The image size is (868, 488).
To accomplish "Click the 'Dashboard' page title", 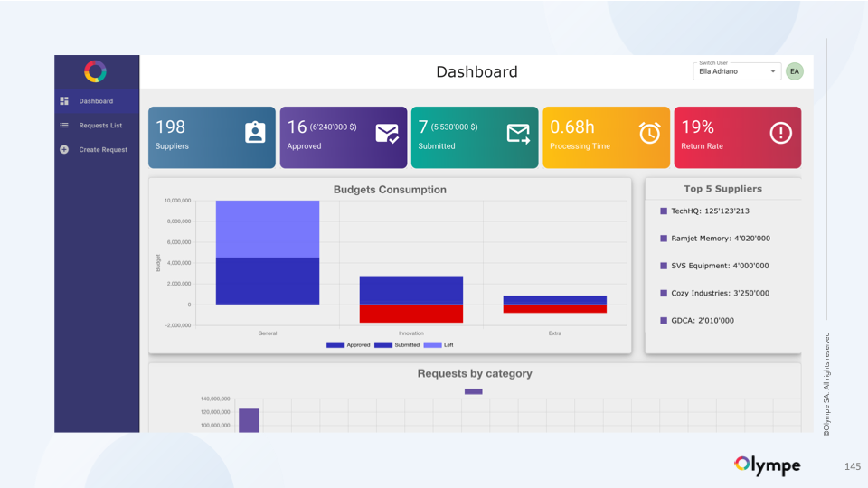I will [477, 72].
